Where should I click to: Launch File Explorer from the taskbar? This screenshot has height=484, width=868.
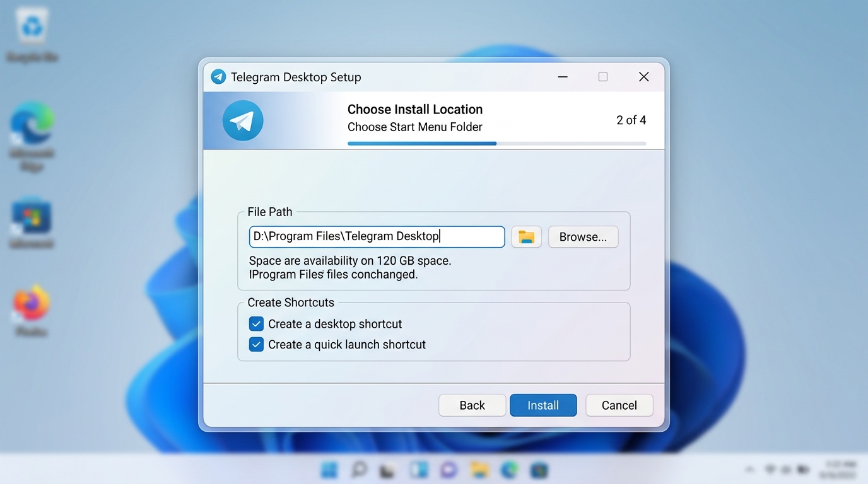tap(479, 470)
